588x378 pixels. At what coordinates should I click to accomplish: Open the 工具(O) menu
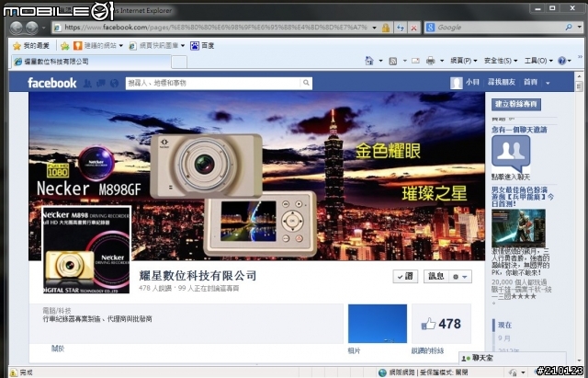point(538,61)
